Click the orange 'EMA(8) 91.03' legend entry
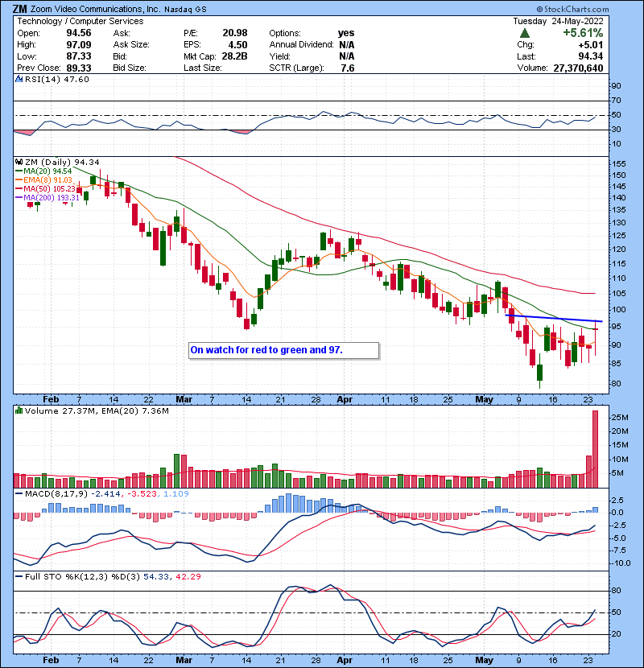Image resolution: width=644 pixels, height=668 pixels. click(x=44, y=179)
